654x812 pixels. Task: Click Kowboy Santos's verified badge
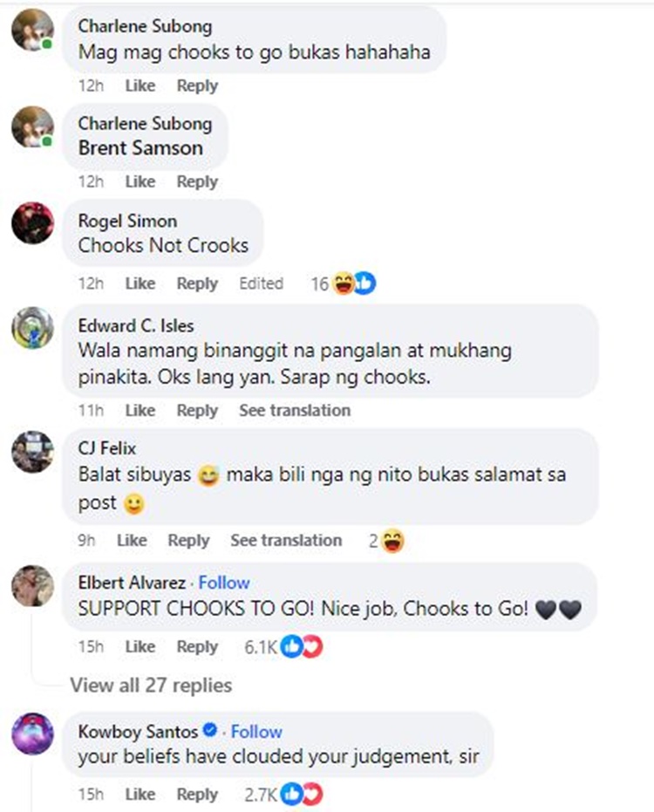click(x=209, y=731)
